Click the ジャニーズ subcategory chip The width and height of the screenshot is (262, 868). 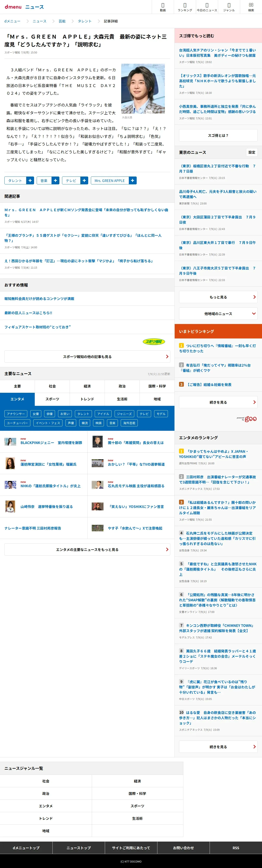tap(124, 414)
